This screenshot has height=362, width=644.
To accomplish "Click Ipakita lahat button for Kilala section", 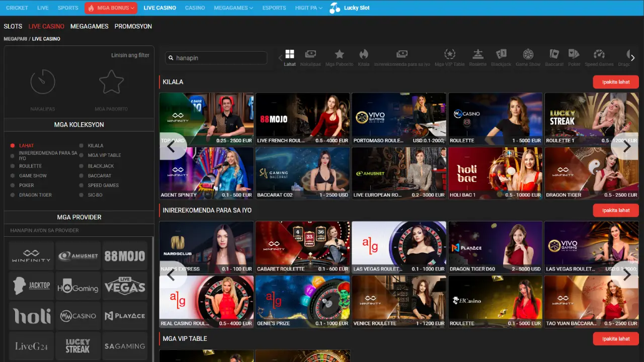I will point(615,82).
